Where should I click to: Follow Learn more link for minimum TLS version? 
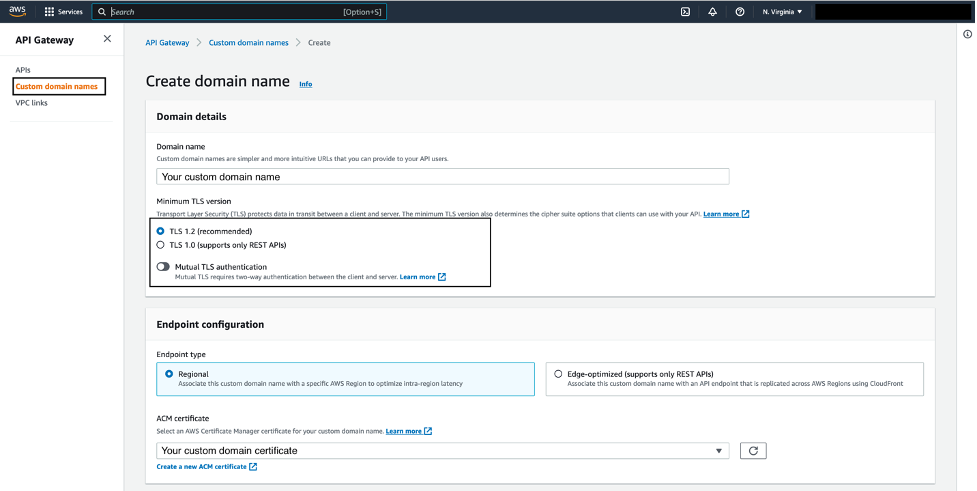pos(721,214)
